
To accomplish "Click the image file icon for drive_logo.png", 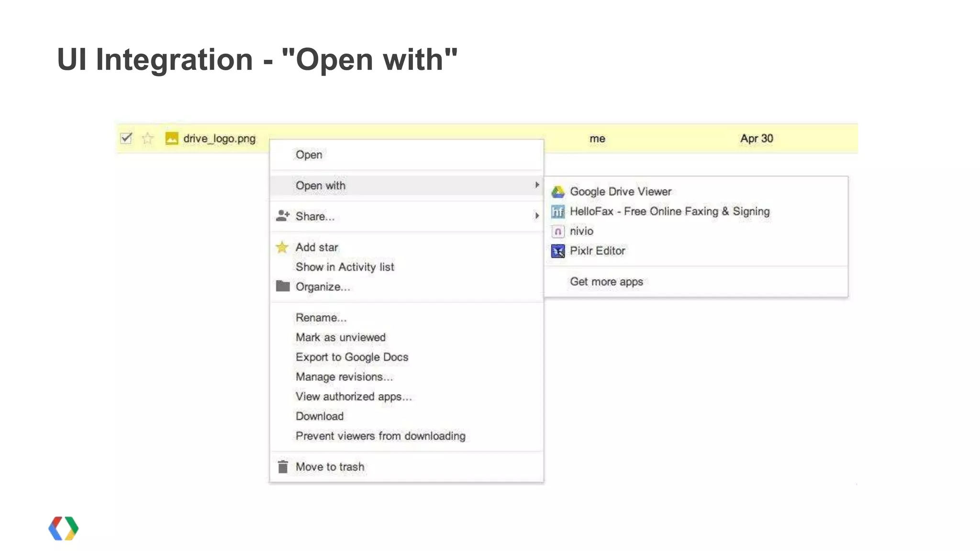I will [171, 138].
